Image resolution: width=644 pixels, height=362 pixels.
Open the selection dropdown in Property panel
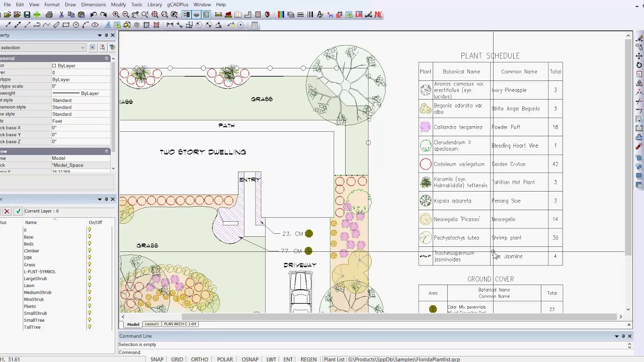tap(83, 48)
